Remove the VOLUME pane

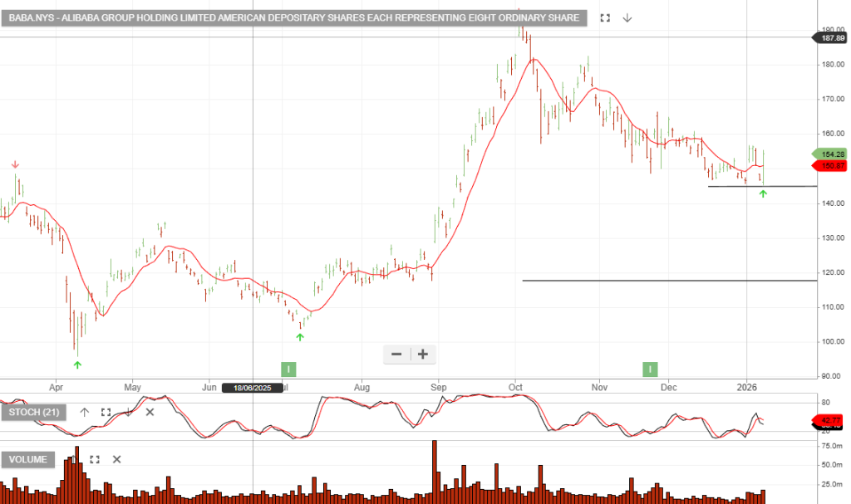coord(116,459)
